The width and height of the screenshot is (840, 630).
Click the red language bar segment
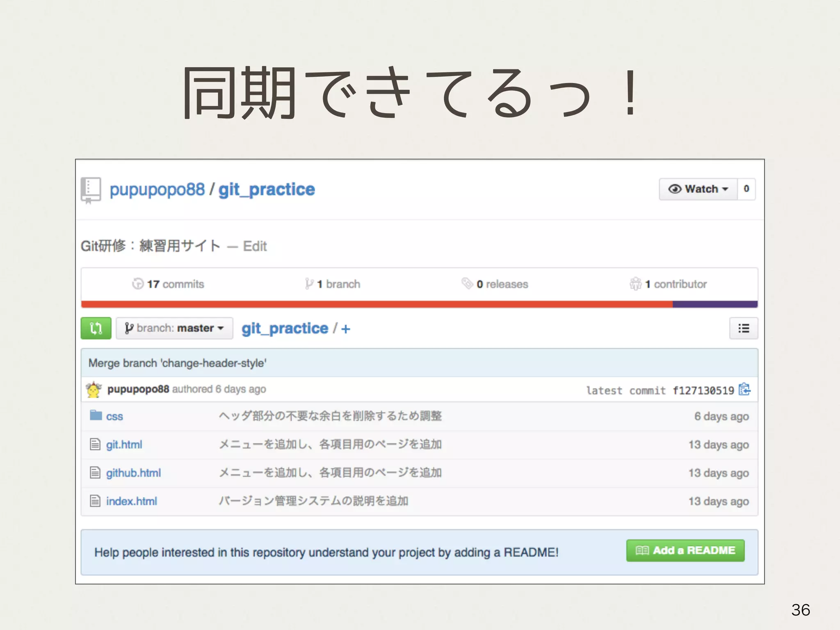(x=377, y=304)
